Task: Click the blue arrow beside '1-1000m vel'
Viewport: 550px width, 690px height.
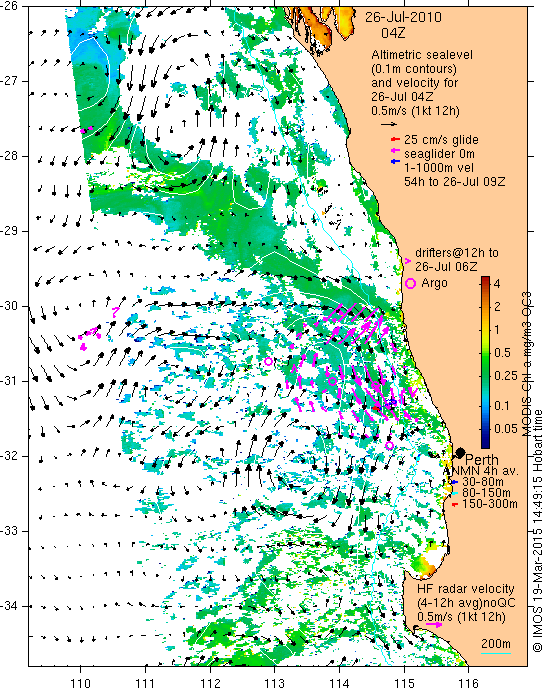Action: (x=395, y=161)
